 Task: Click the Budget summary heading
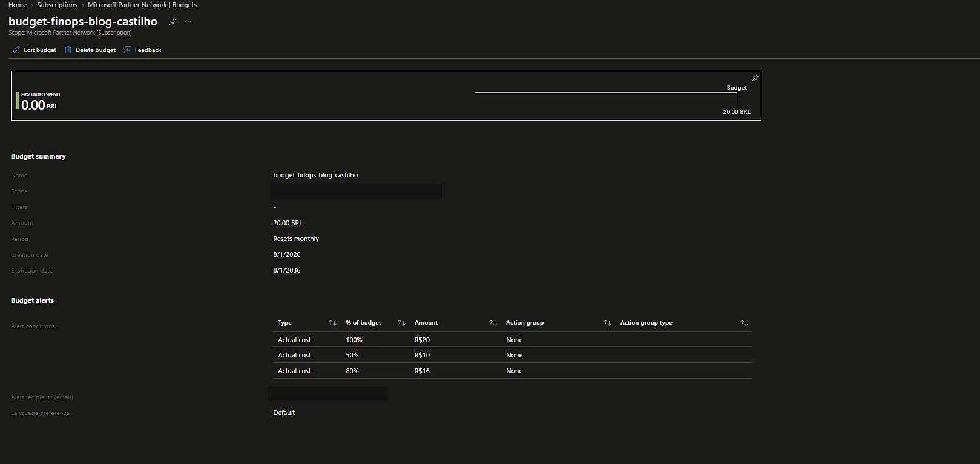coord(38,156)
